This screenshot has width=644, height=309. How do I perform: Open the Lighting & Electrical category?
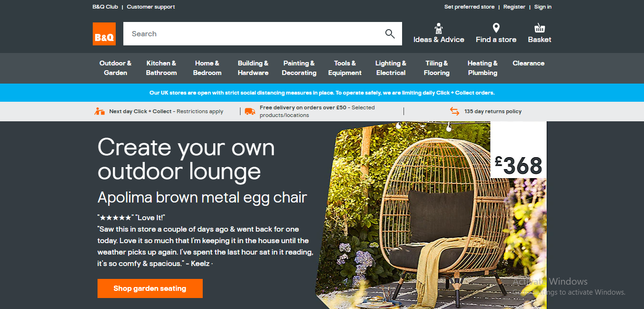[x=391, y=68]
